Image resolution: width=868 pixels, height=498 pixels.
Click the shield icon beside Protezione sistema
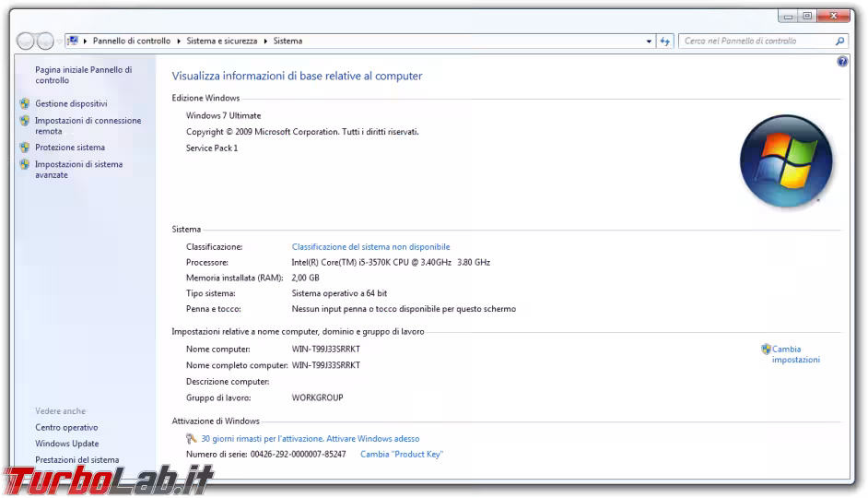25,148
